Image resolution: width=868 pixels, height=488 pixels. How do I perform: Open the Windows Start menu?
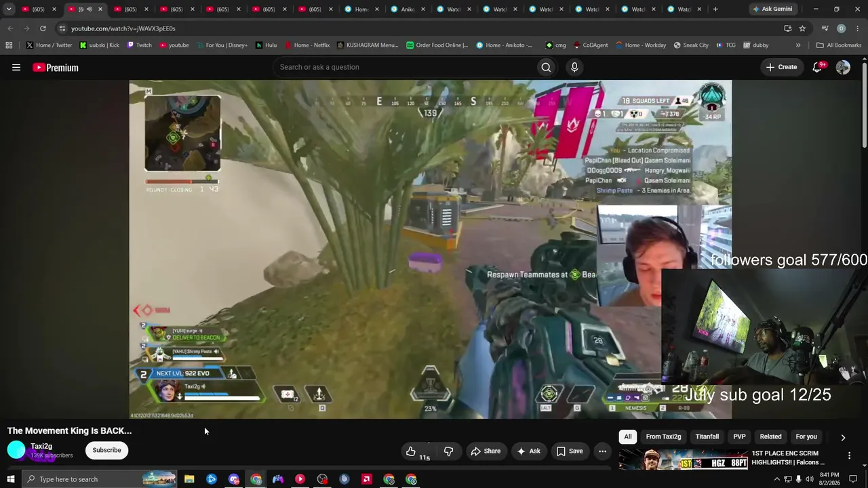[11, 479]
